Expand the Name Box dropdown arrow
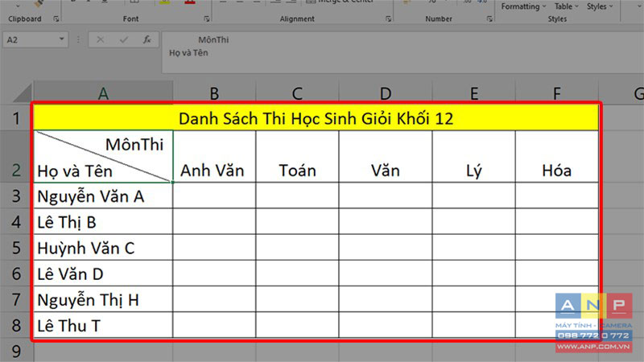This screenshot has height=362, width=644. pyautogui.click(x=62, y=39)
